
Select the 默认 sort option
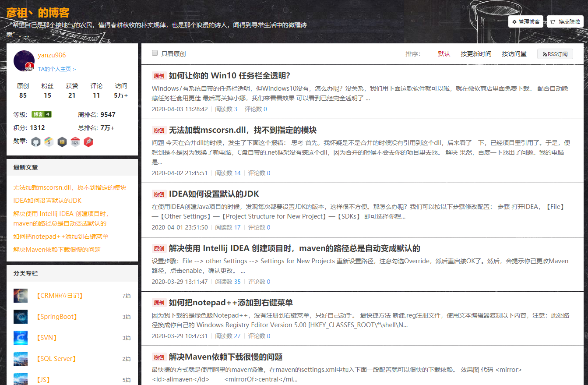(x=444, y=53)
